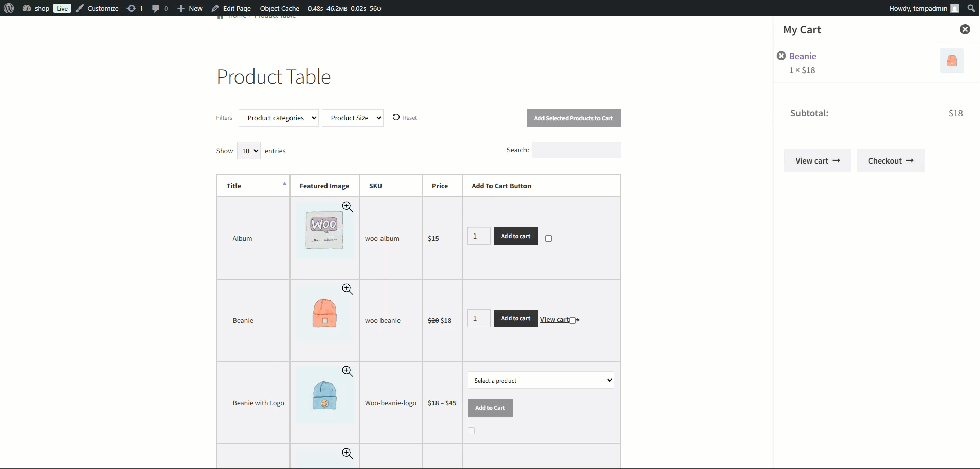Reset filters using the undo arrow icon
Viewport: 980px width, 469px height.
[x=395, y=117]
